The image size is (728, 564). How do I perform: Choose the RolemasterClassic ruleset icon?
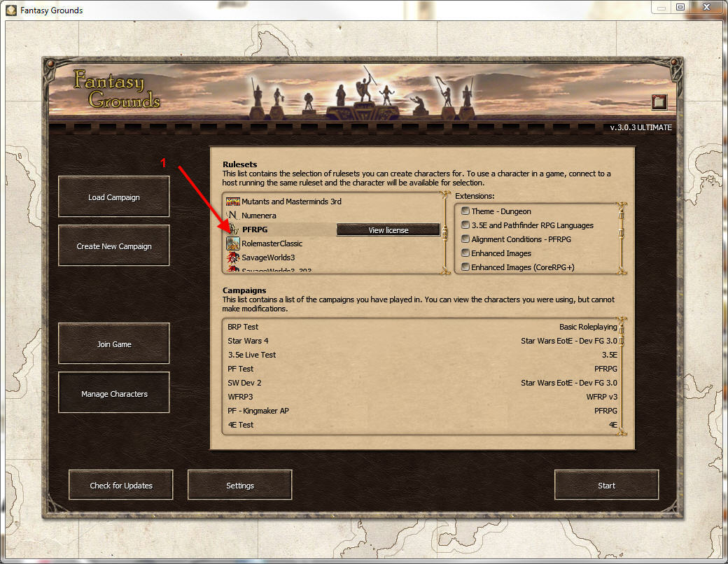click(x=232, y=244)
